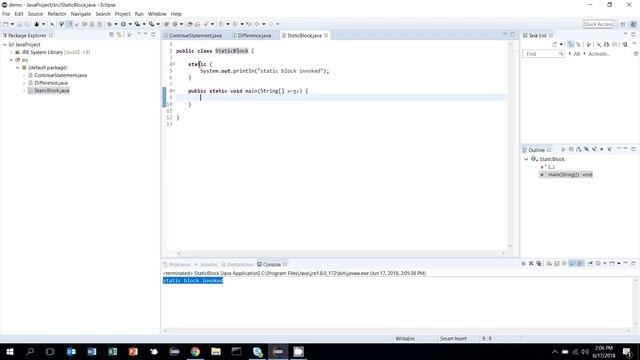Open the Navigate menu

(81, 14)
